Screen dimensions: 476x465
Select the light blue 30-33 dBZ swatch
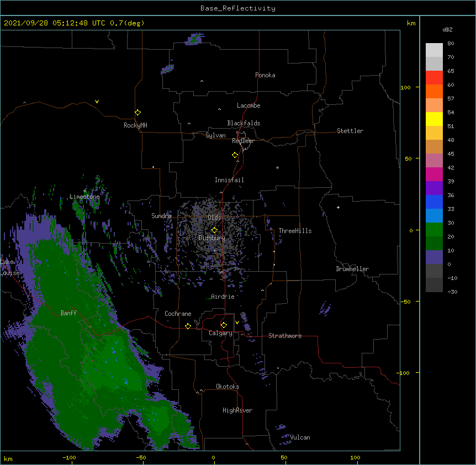pyautogui.click(x=434, y=216)
